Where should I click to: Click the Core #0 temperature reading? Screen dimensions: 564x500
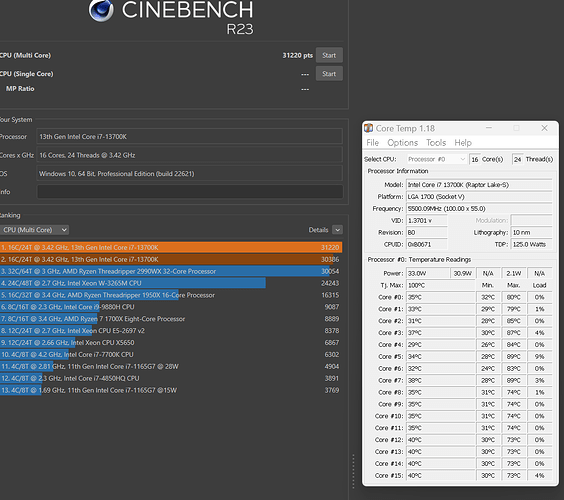(441, 297)
